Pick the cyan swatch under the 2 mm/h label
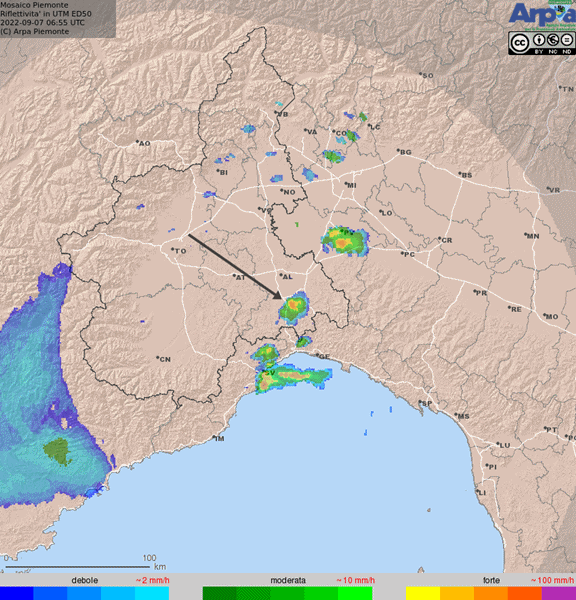This screenshot has height=600, width=576. point(152,593)
